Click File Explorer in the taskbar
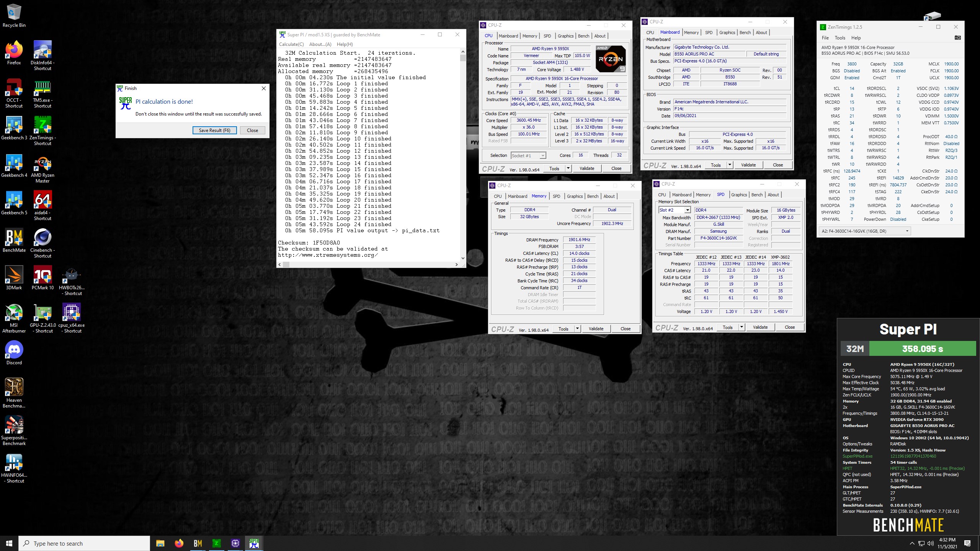The height and width of the screenshot is (551, 980). 160,543
